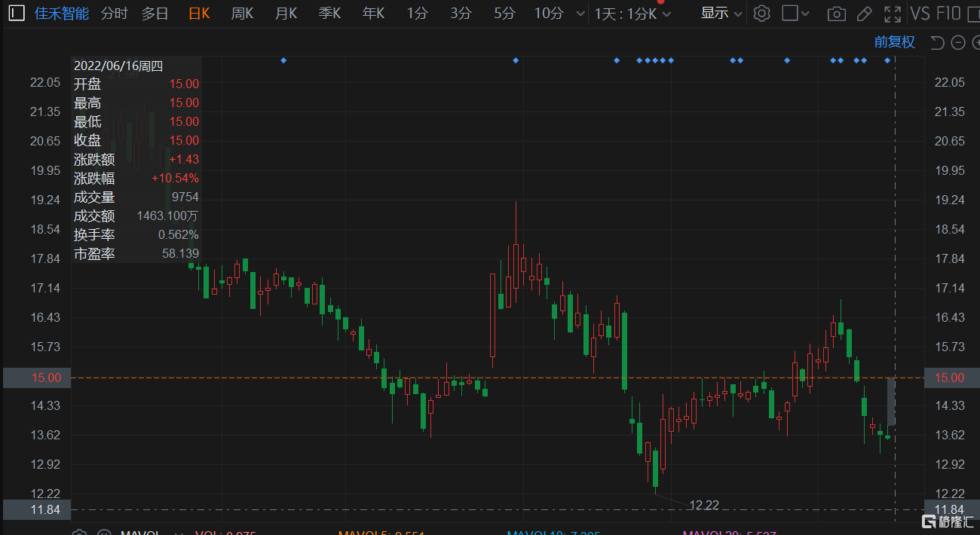Click 前复权 adjustment mode link
The image size is (980, 535).
tap(894, 42)
